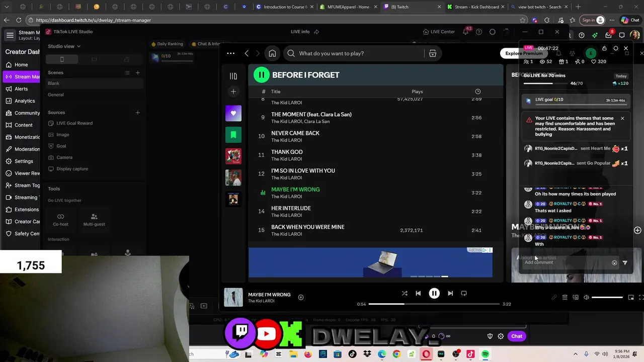Open TikTok LIVE Studio settings gear

click(493, 32)
